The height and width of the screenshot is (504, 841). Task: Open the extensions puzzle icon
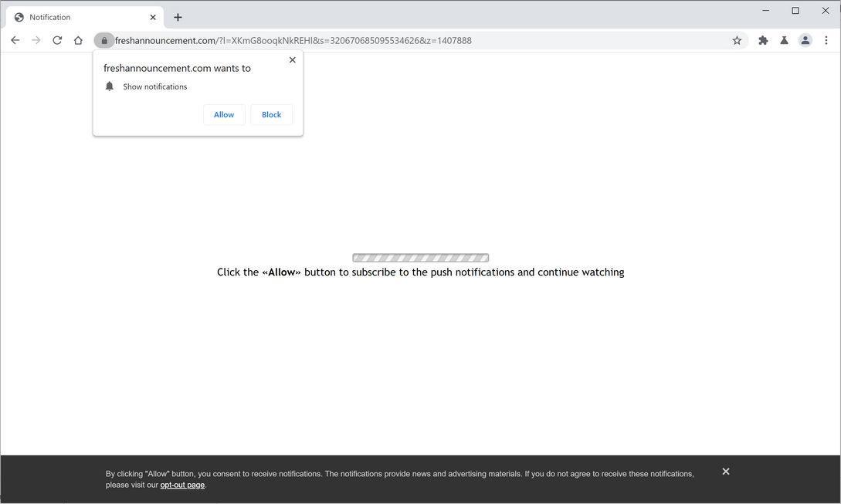(x=762, y=39)
